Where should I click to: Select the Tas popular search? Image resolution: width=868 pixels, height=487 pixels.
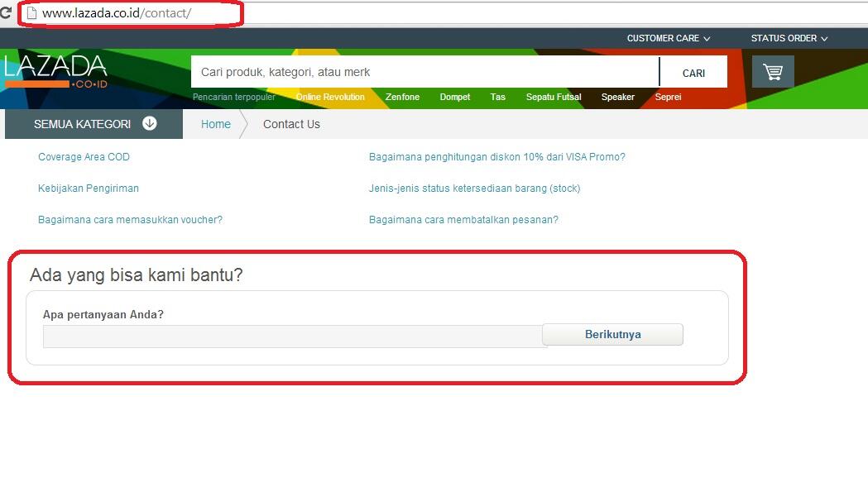(x=497, y=97)
